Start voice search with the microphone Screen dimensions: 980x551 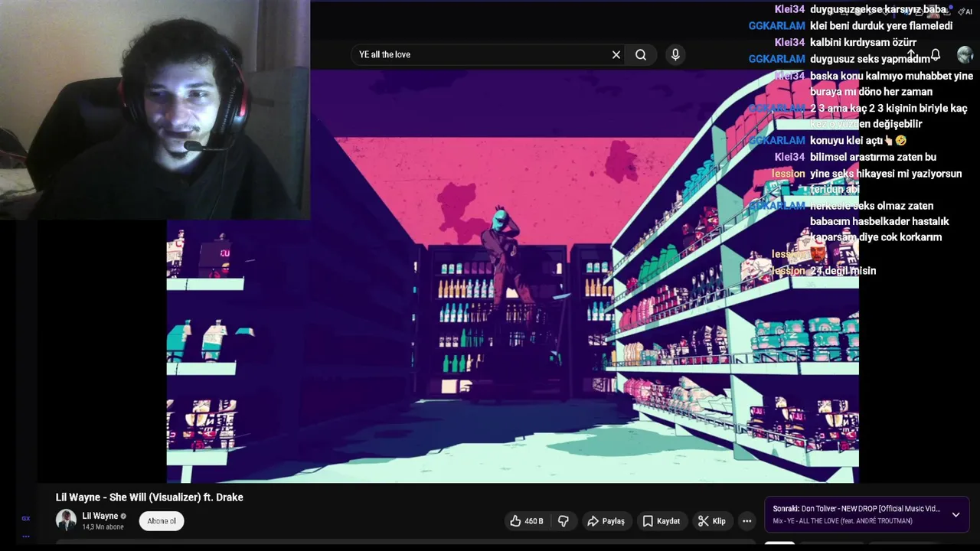pyautogui.click(x=675, y=54)
